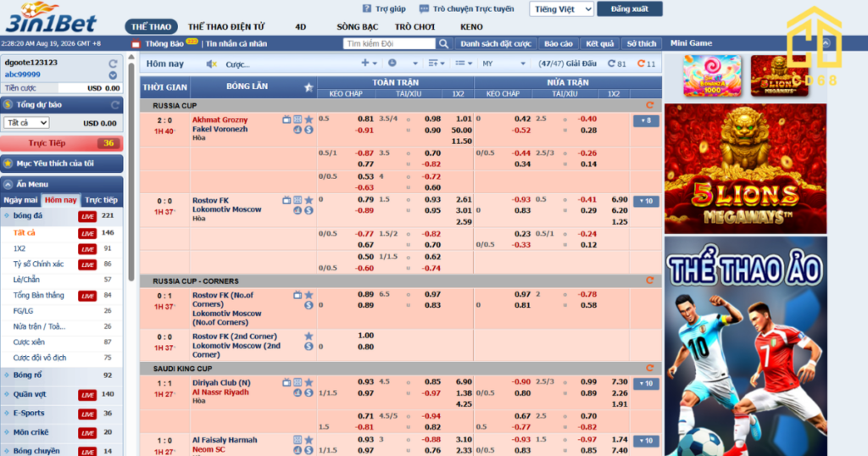
Task: Refresh the RUSSIA CUP league section
Action: click(x=650, y=105)
